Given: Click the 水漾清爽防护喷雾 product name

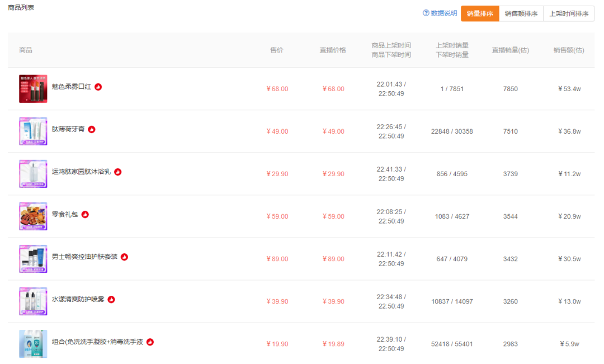Looking at the screenshot, I should 78,299.
